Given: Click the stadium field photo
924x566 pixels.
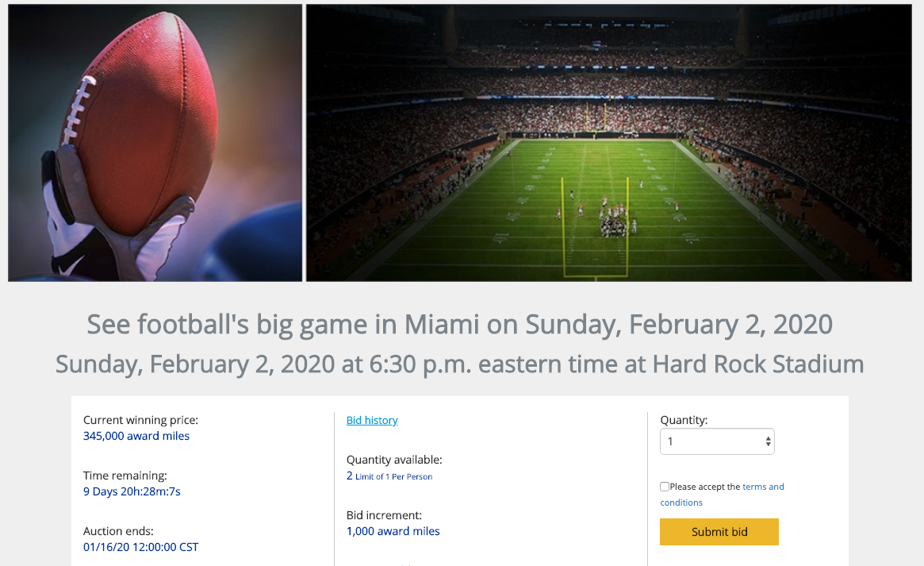Looking at the screenshot, I should pyautogui.click(x=608, y=143).
